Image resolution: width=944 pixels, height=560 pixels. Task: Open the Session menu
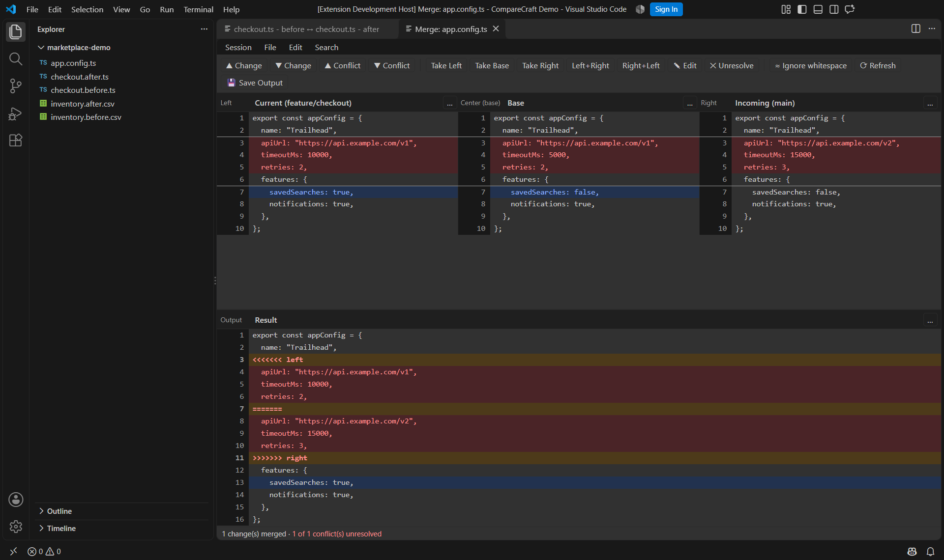pos(238,47)
